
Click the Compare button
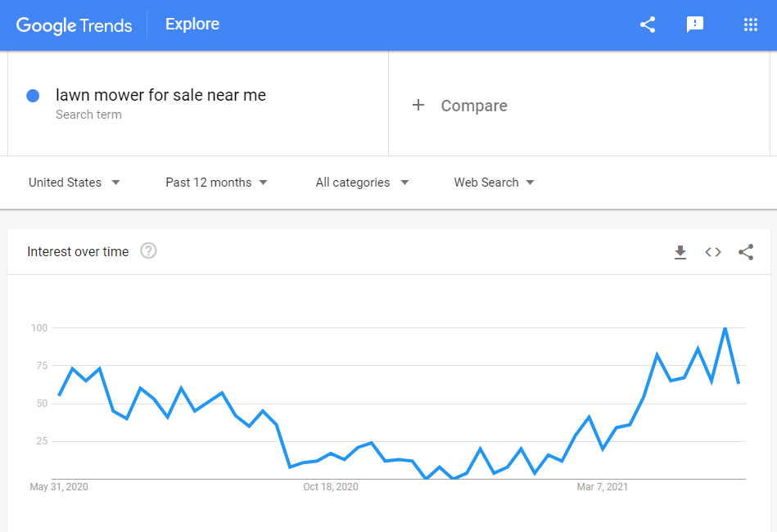coord(460,106)
